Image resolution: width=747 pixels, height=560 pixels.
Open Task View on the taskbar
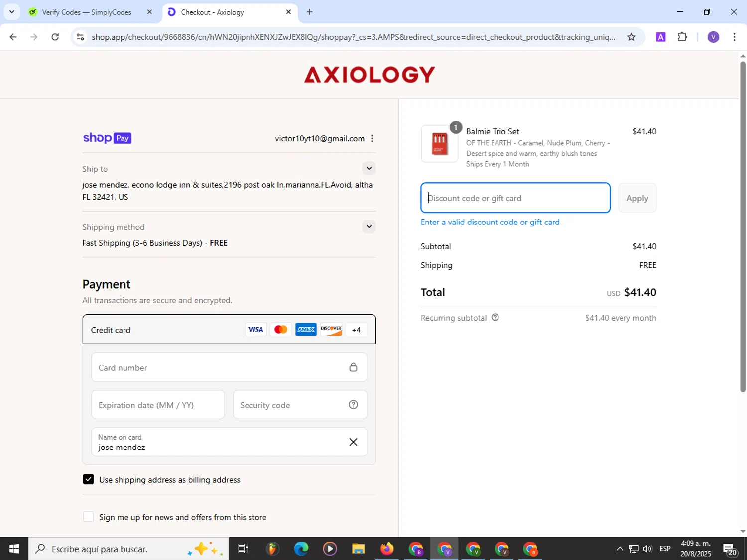(243, 549)
